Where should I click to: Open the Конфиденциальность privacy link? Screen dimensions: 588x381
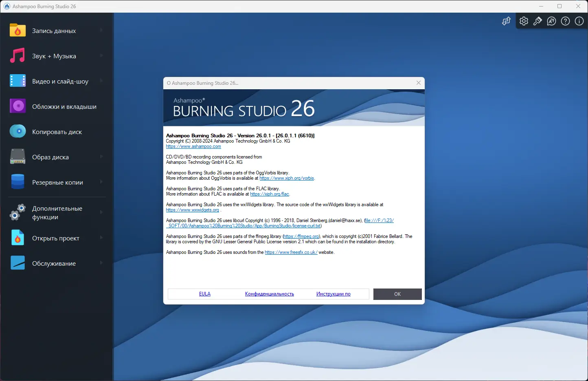(x=270, y=294)
